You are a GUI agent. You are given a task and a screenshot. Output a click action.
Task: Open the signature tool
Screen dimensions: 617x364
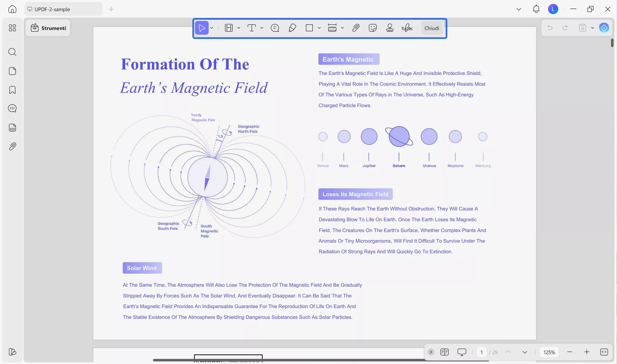pyautogui.click(x=407, y=28)
